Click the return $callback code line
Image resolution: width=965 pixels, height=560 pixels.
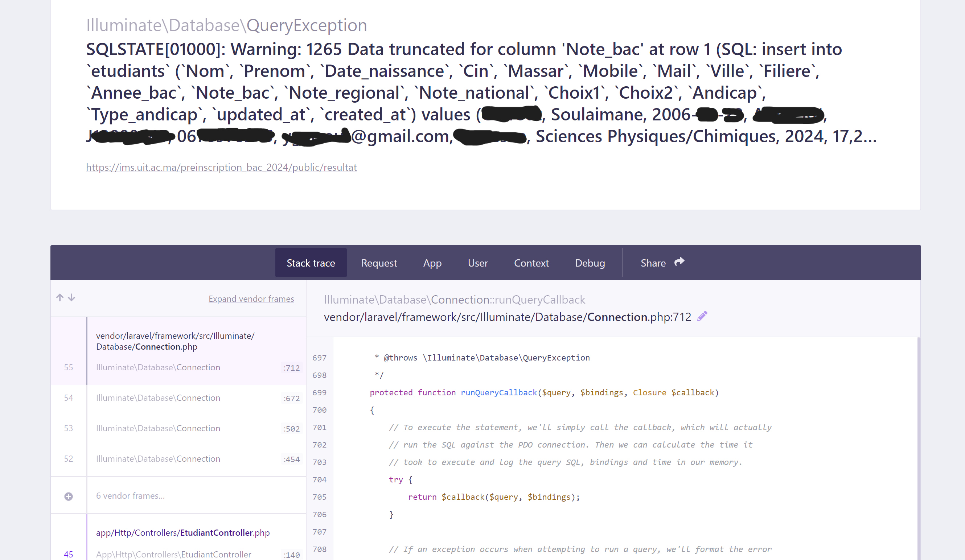[494, 497]
